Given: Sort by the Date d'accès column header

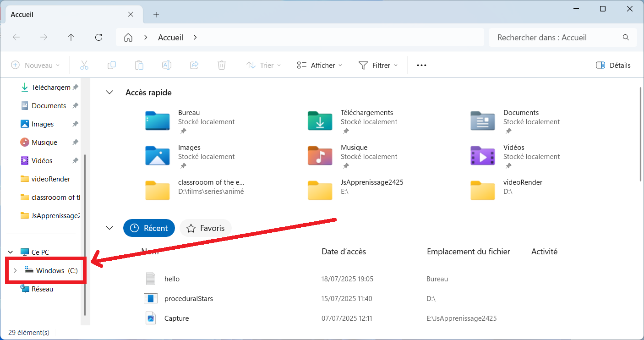Looking at the screenshot, I should (x=344, y=252).
